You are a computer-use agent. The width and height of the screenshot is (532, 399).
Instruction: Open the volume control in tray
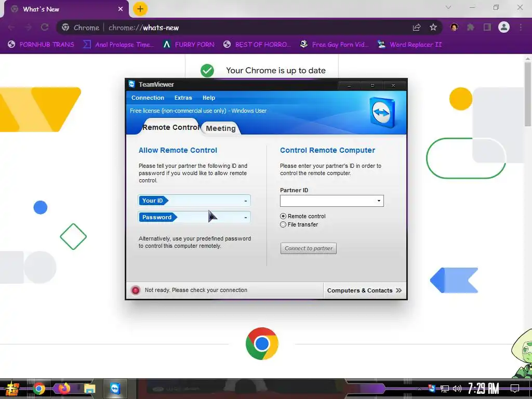(x=457, y=389)
